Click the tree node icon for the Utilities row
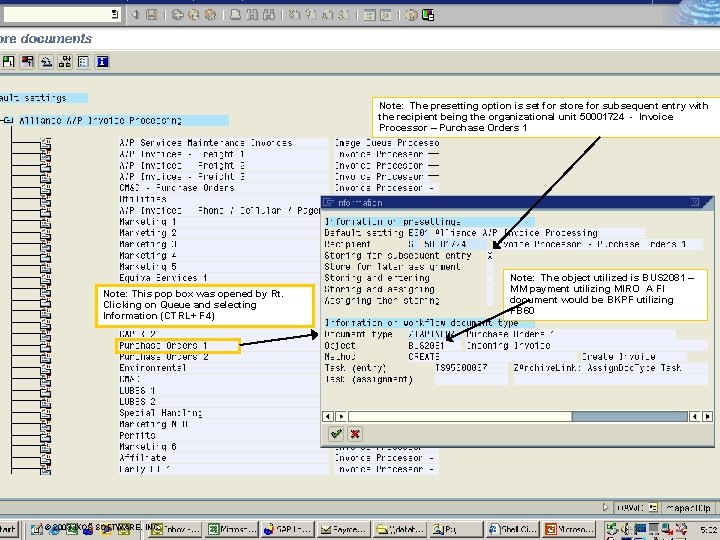 pos(46,199)
